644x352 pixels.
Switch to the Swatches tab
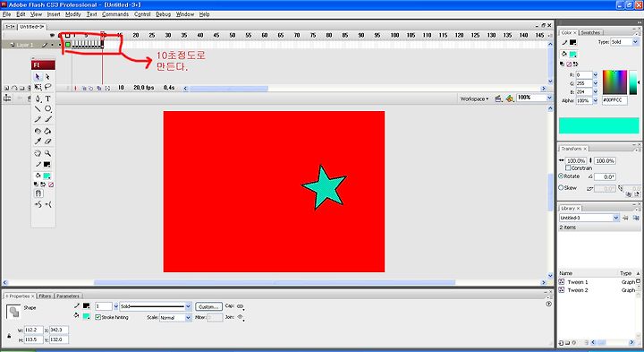pyautogui.click(x=590, y=32)
